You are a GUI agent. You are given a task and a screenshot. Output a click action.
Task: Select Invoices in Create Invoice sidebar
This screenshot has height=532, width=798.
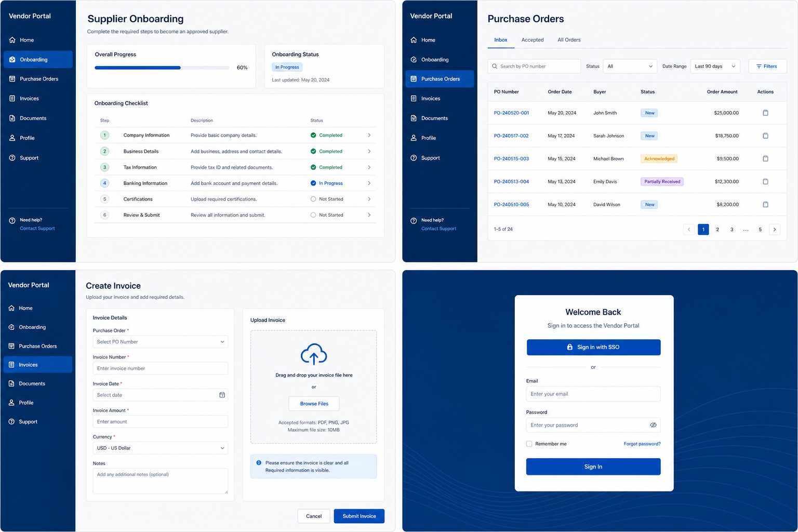(x=38, y=365)
